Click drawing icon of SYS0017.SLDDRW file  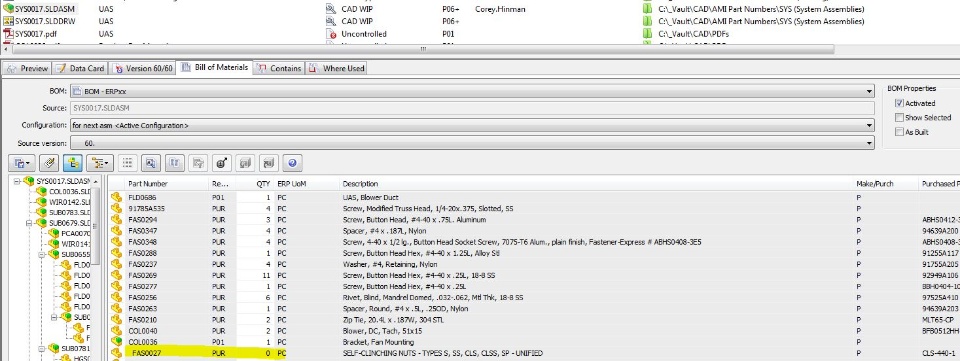[8, 21]
